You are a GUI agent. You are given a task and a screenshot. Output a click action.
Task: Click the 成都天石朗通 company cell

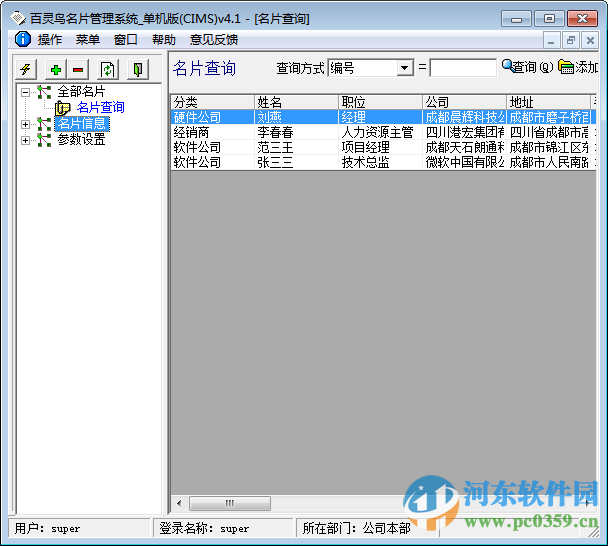[x=465, y=147]
